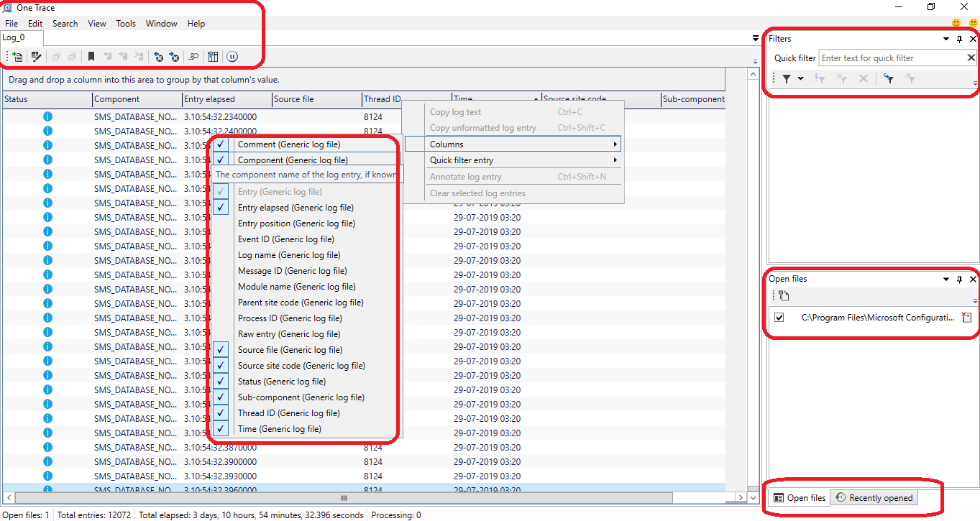Screen dimensions: 980x521
Task: Uncheck Component (Generic log file) column
Action: pyautogui.click(x=221, y=160)
